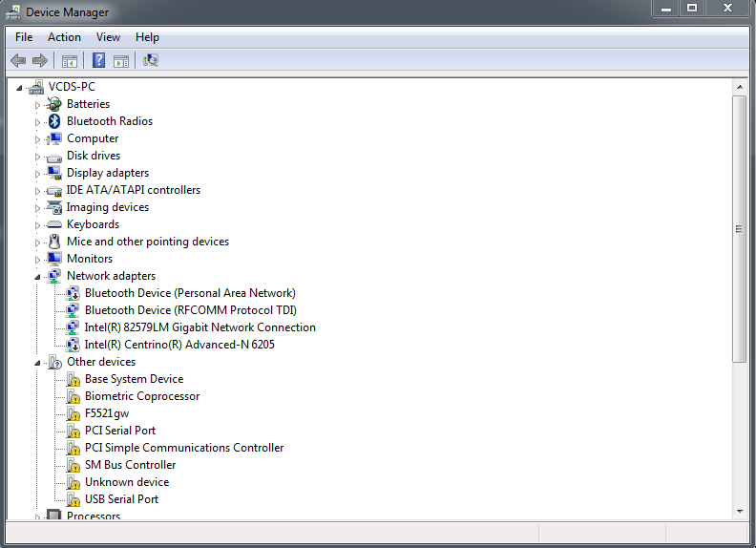Viewport: 756px width, 548px height.
Task: Click the Batteries category icon
Action: pos(54,104)
